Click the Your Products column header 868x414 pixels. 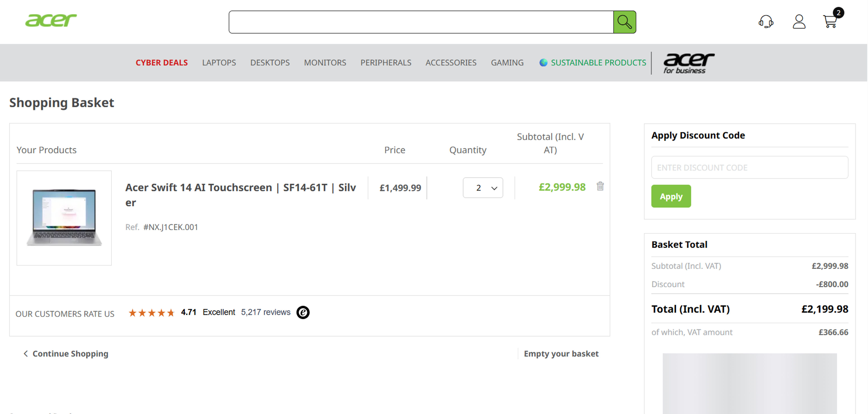pos(47,150)
